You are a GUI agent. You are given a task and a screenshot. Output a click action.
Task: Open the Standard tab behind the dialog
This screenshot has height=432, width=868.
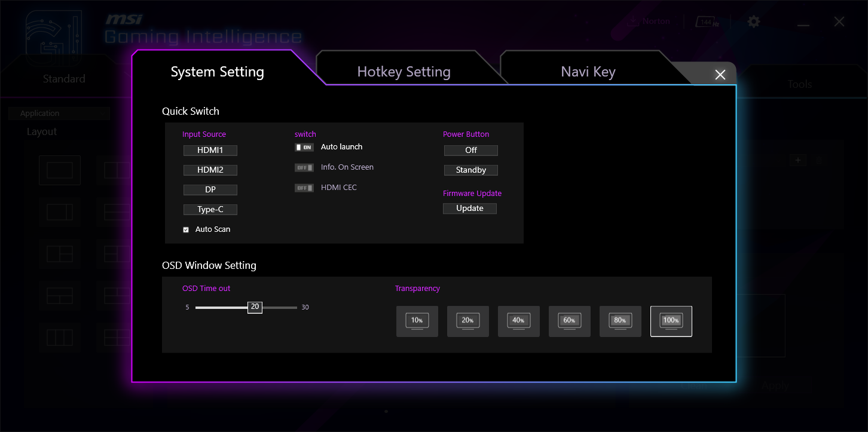pyautogui.click(x=64, y=78)
